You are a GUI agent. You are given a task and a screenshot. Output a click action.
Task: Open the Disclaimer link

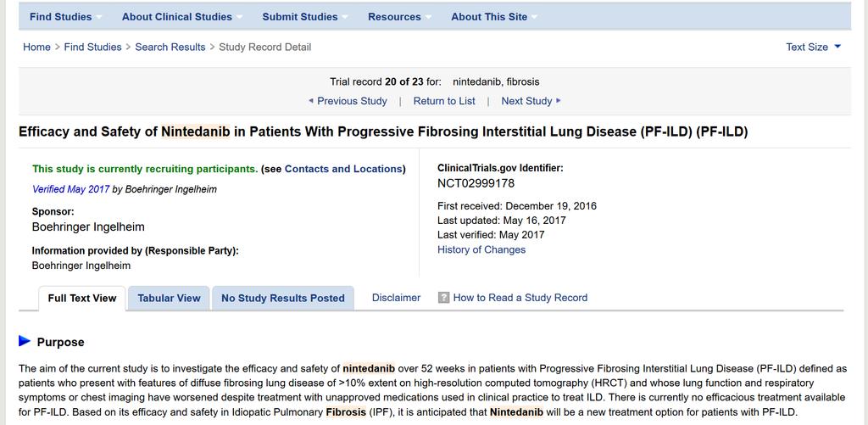pos(397,298)
